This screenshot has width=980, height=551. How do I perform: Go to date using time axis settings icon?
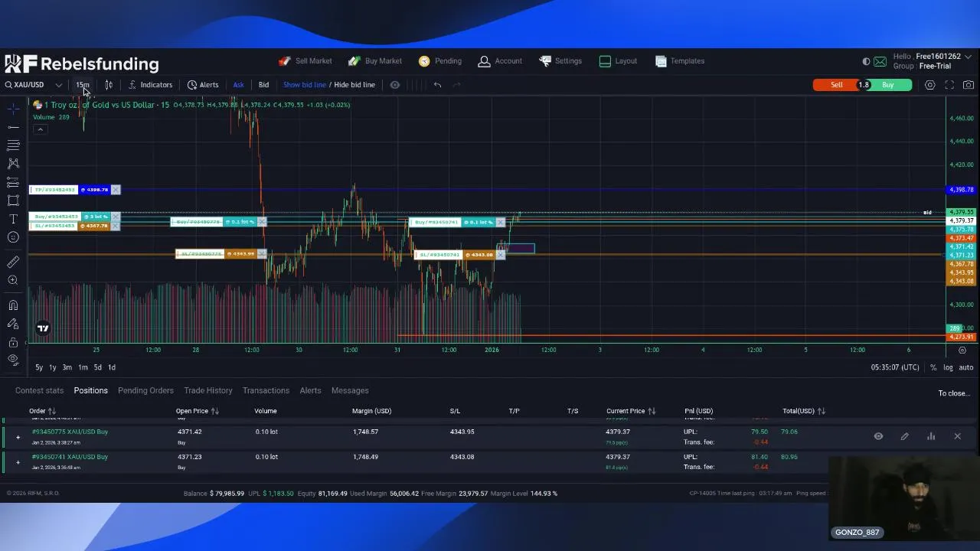(x=962, y=350)
